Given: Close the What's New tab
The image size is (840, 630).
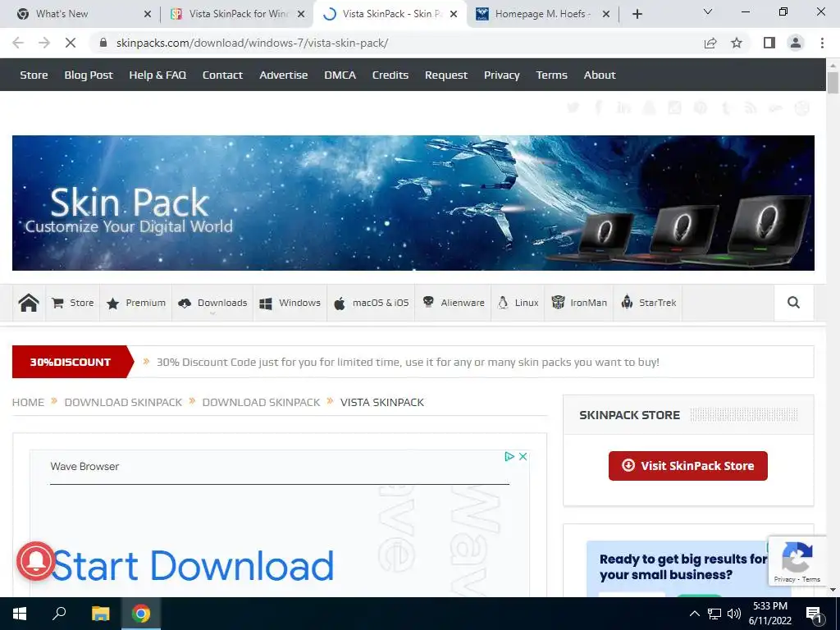Looking at the screenshot, I should click(x=148, y=15).
